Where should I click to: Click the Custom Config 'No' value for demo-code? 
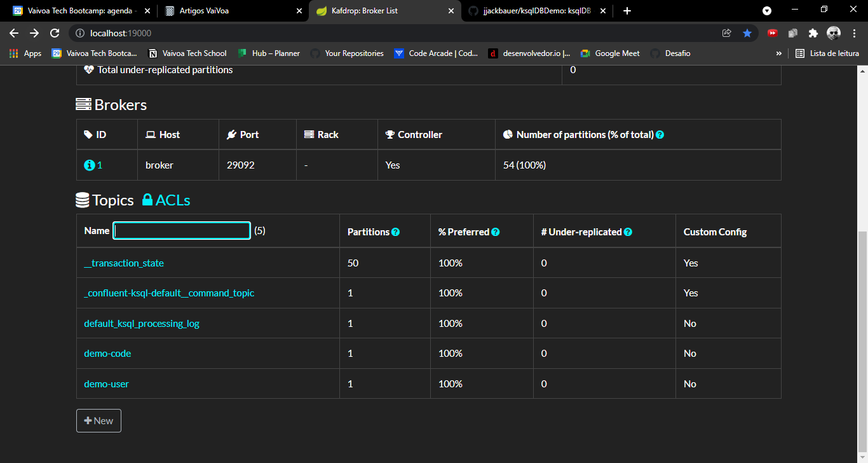click(690, 354)
